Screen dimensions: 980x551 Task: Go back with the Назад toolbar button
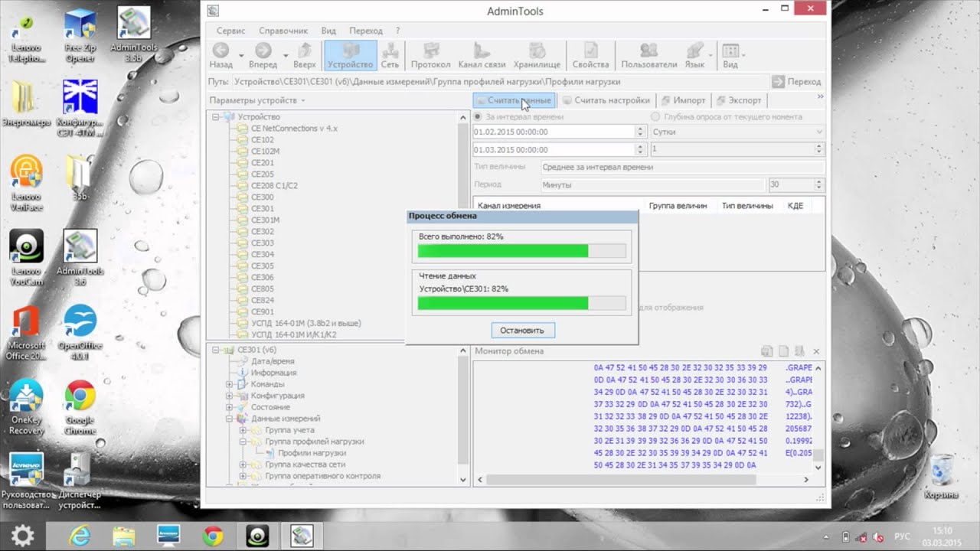[221, 55]
